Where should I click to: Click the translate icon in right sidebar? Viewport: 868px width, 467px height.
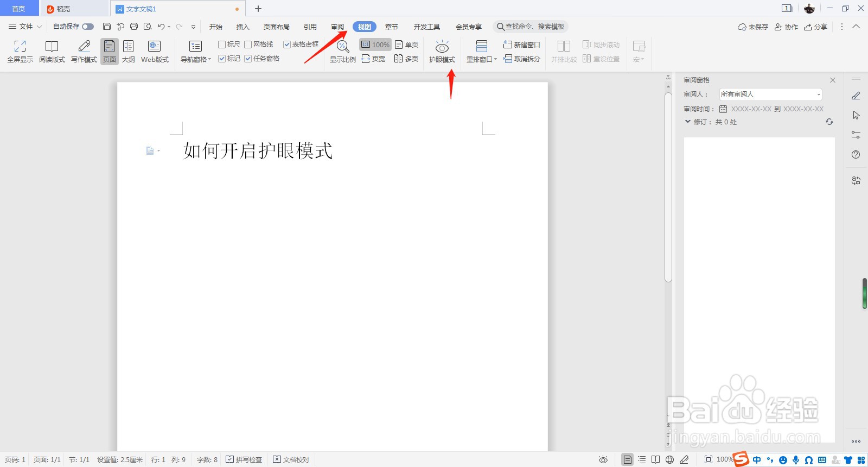(x=856, y=181)
